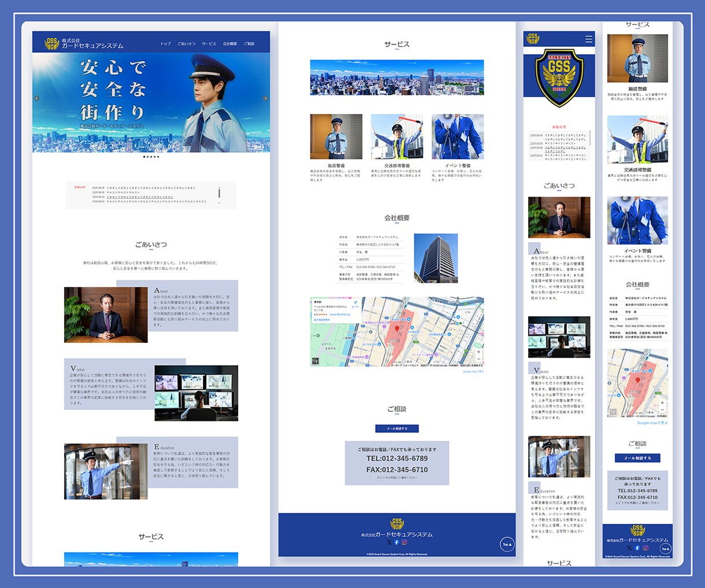
Task: Select the ごあいさつ navigation item
Action: (x=187, y=44)
